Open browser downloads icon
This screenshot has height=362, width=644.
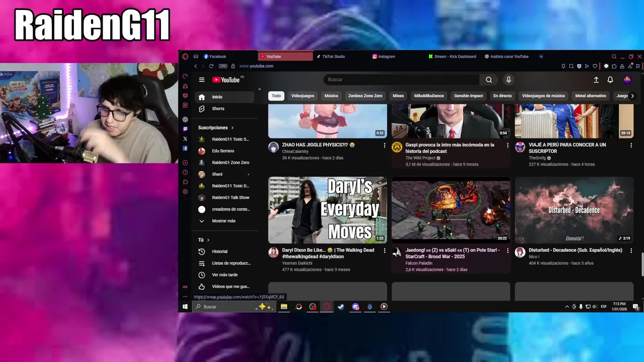629,66
